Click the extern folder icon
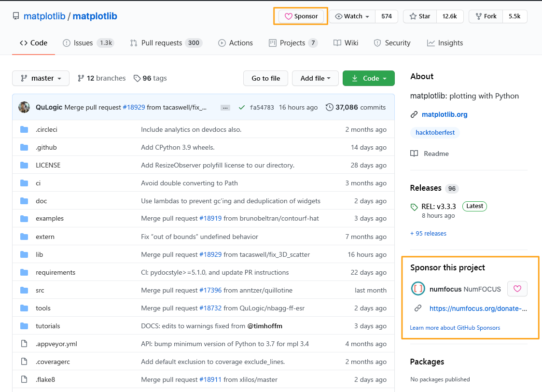The image size is (542, 392). [24, 237]
